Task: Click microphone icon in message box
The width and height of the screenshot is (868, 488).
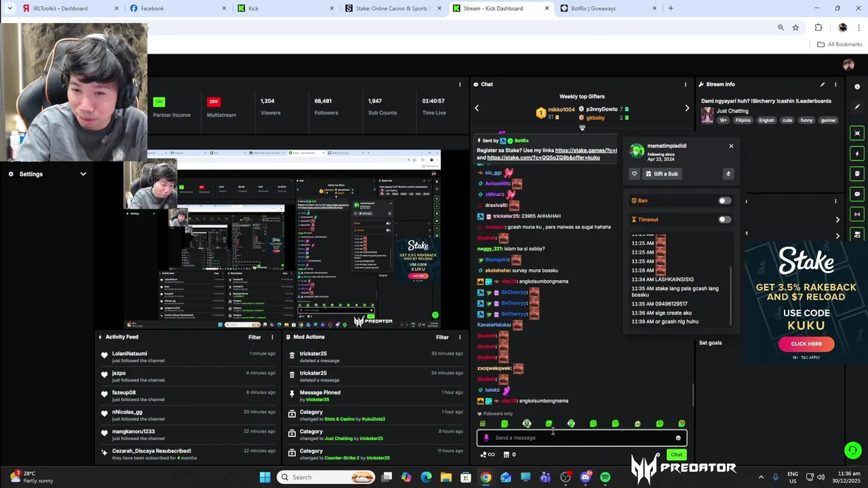Action: (486, 438)
